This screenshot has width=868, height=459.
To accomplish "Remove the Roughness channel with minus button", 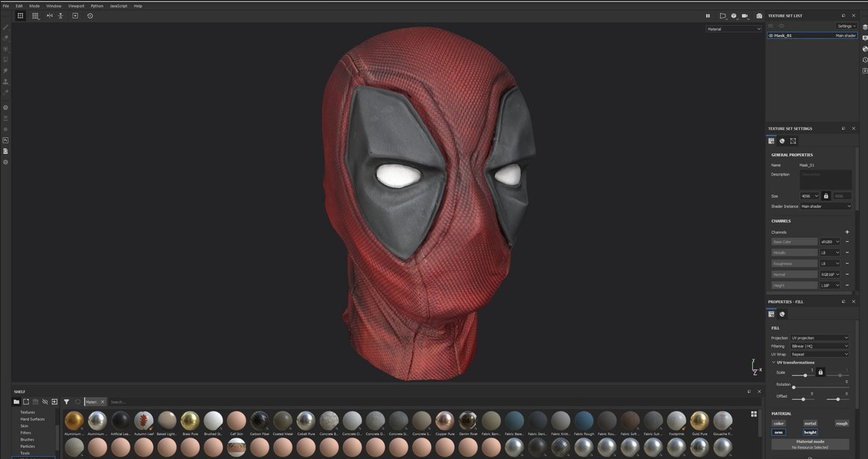I will click(847, 264).
